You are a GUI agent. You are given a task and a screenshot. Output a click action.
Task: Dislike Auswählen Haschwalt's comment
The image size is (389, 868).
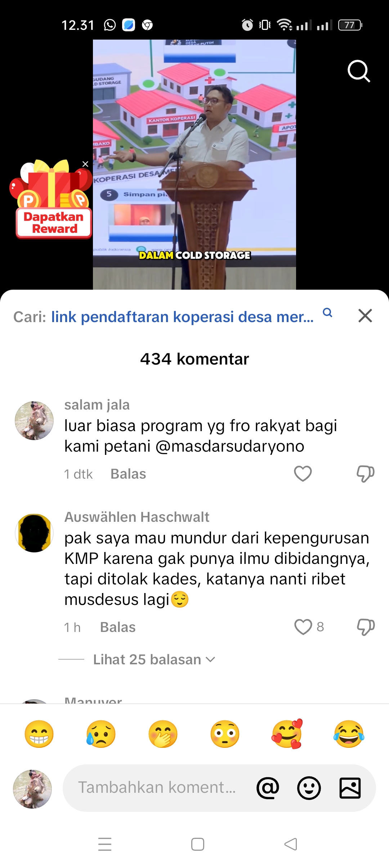[366, 627]
